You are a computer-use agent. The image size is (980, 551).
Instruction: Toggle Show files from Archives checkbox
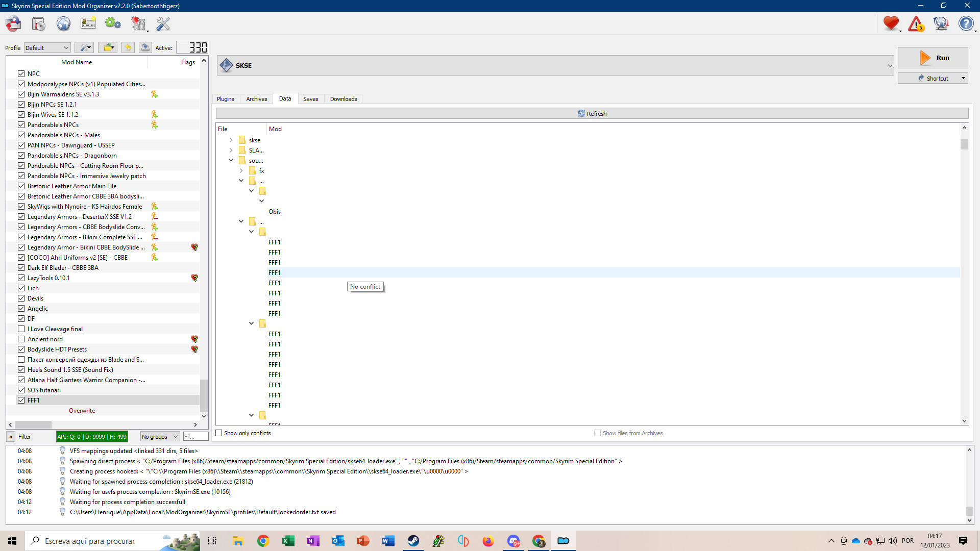pyautogui.click(x=597, y=433)
